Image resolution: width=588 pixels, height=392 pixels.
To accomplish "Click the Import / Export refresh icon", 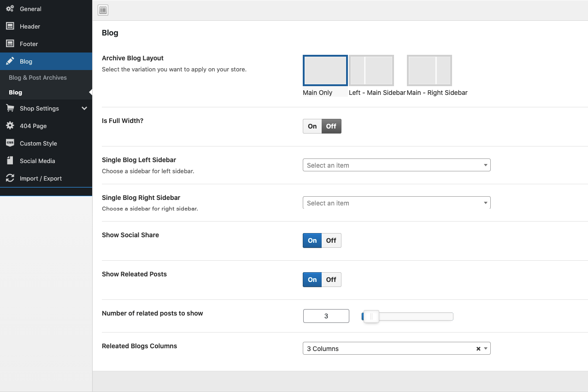I will point(10,178).
